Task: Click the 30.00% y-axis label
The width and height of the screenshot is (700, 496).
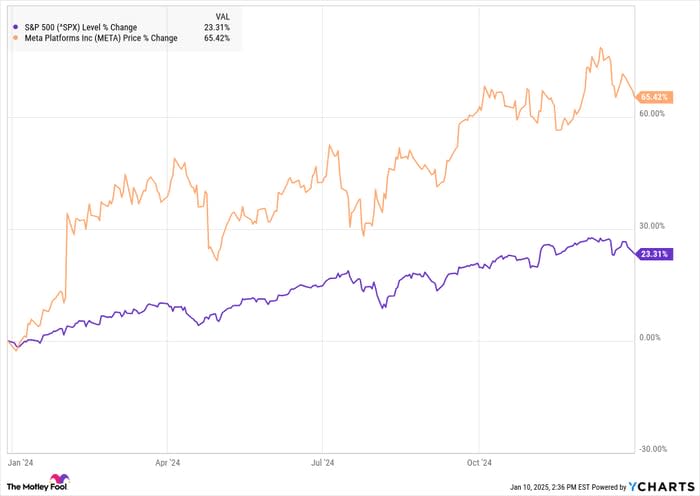Action: [x=652, y=226]
